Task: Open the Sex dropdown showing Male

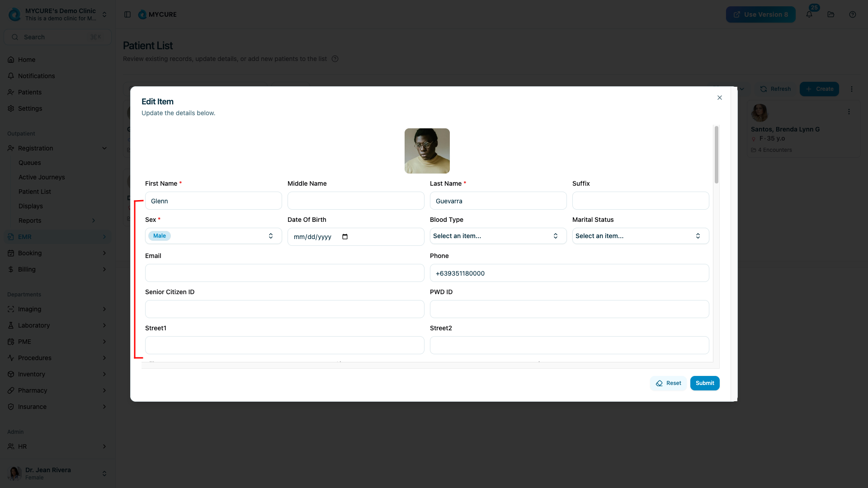Action: click(x=213, y=236)
